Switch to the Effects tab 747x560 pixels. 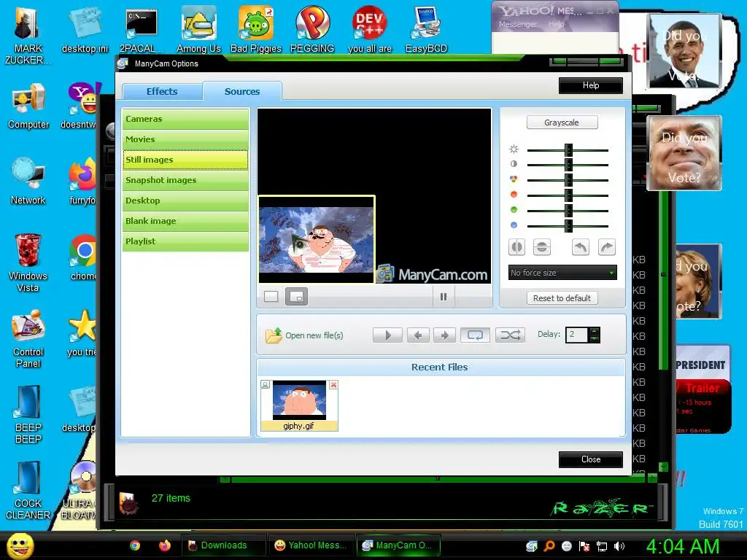point(162,91)
